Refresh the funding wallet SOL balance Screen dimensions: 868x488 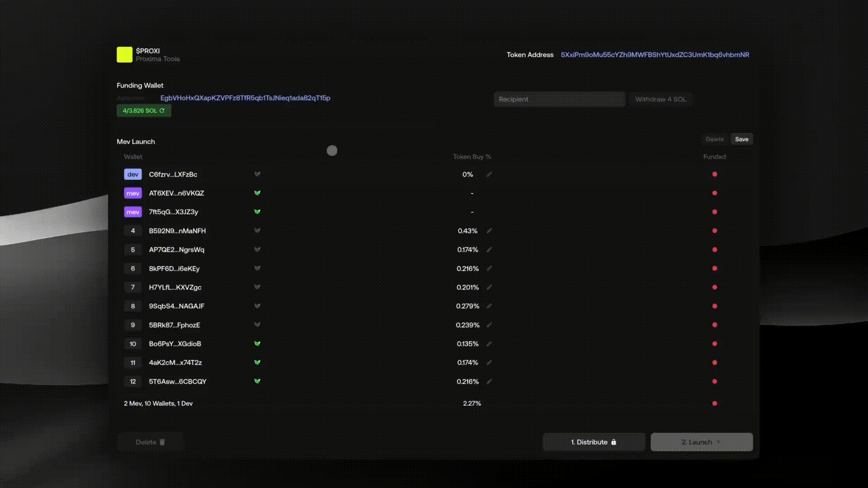click(x=162, y=111)
